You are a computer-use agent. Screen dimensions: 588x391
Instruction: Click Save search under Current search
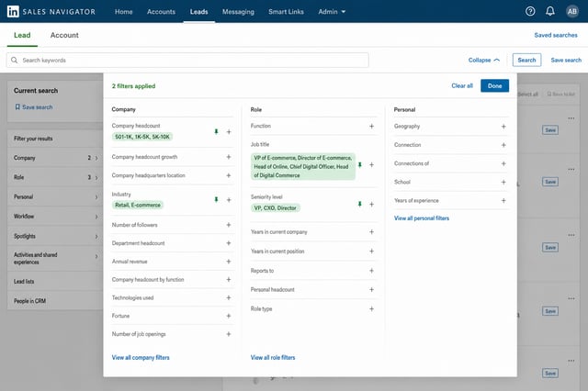click(x=34, y=107)
